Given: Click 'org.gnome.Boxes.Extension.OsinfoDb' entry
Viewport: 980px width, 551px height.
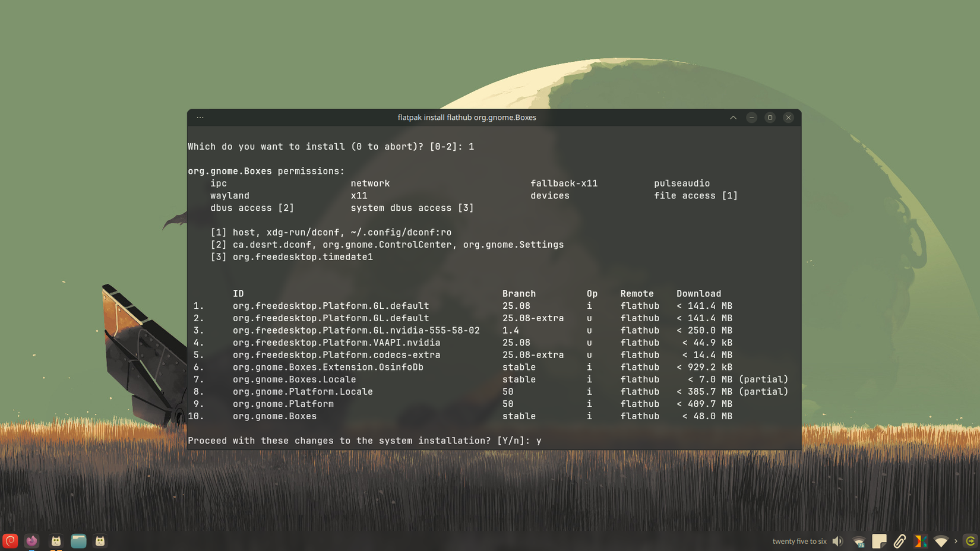Looking at the screenshot, I should (x=328, y=368).
